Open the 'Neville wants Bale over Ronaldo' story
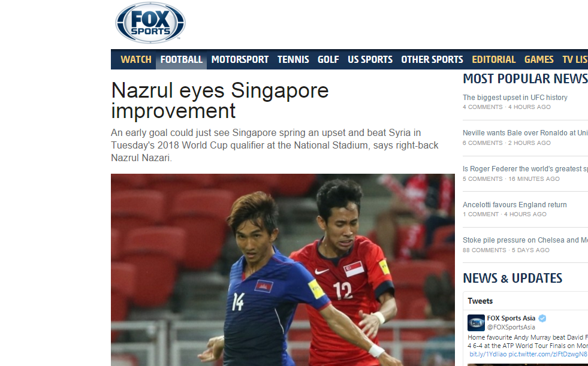 [525, 132]
